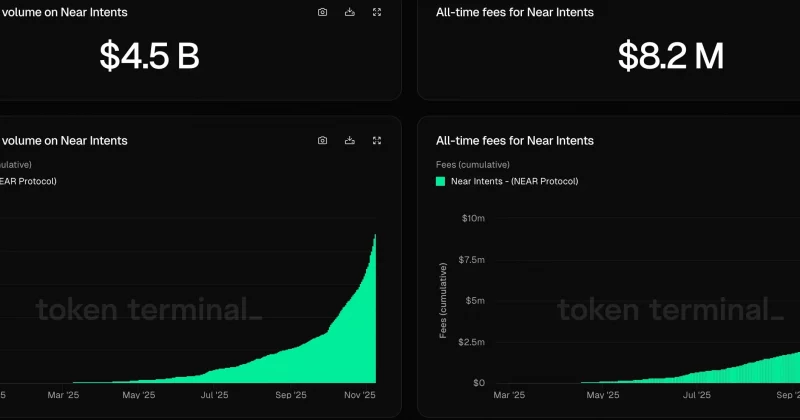
Task: Click the $4.5 B volume value
Action: point(149,56)
